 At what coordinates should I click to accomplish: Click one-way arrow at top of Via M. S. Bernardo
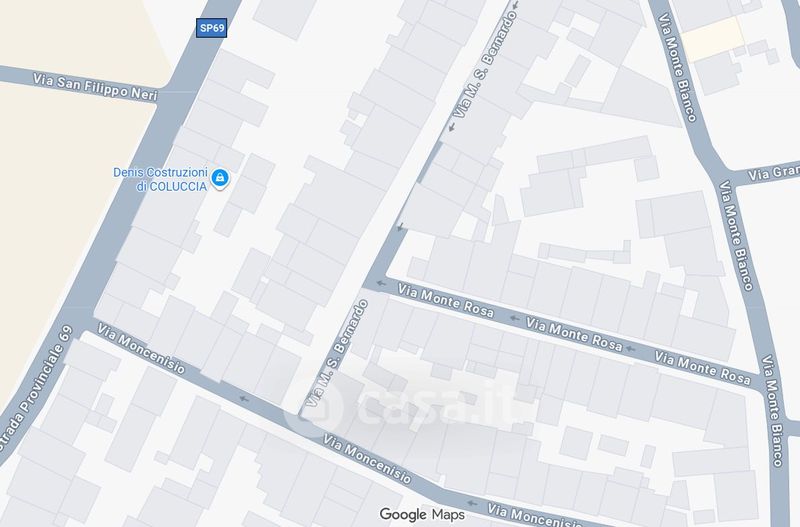(x=515, y=5)
